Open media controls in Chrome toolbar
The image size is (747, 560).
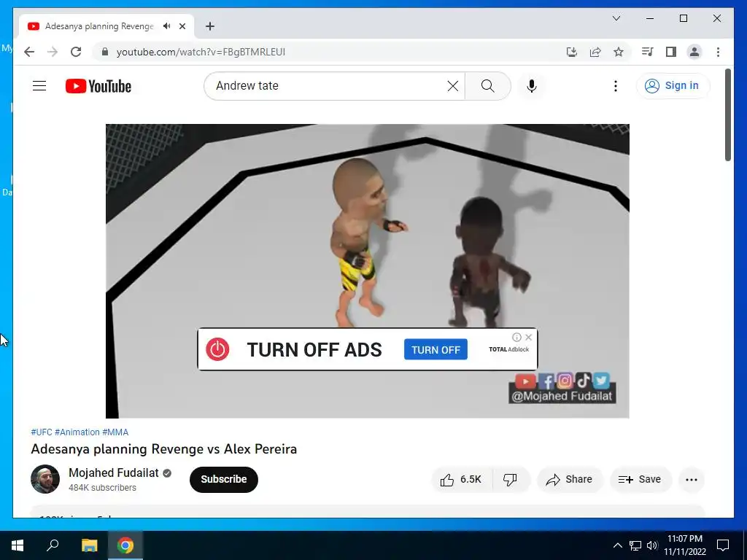pos(648,52)
